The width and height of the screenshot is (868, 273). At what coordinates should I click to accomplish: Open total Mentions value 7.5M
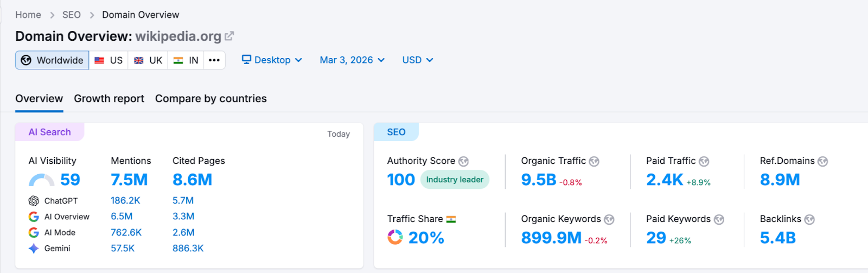[x=129, y=180]
